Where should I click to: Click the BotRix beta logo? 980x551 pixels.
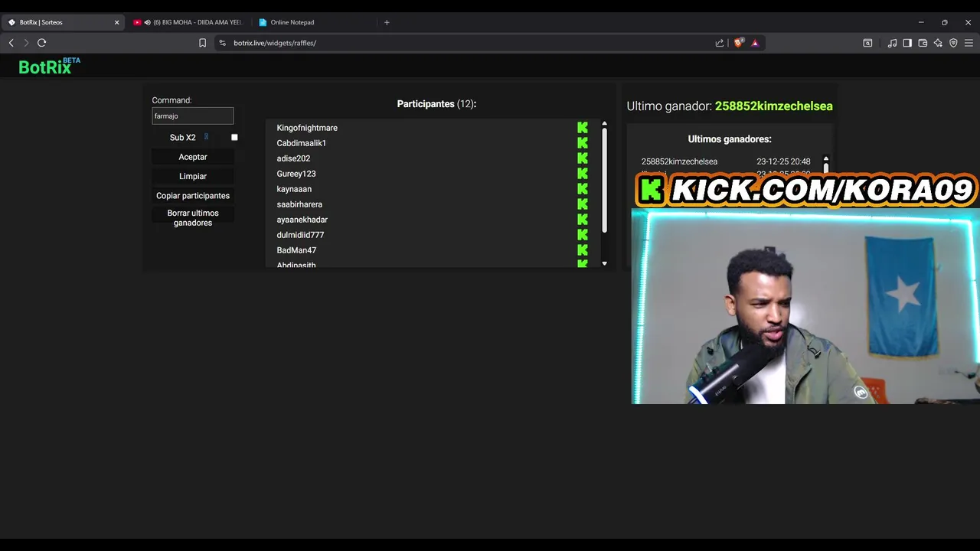[x=49, y=67]
